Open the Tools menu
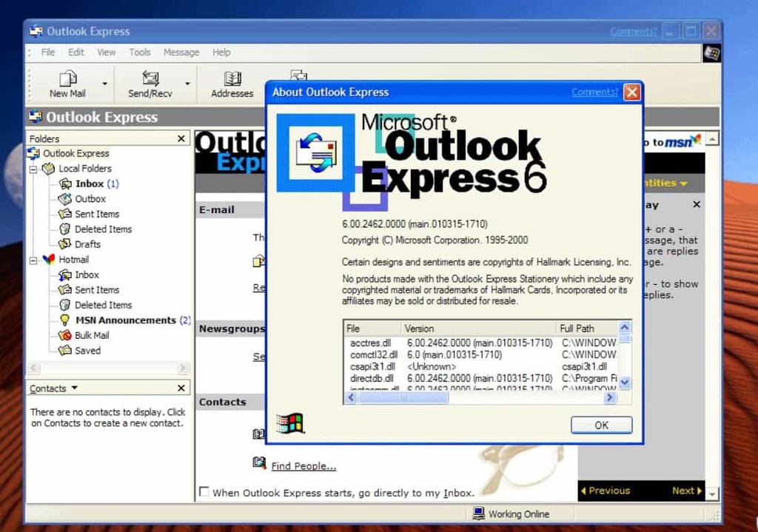The image size is (758, 532). pyautogui.click(x=139, y=53)
